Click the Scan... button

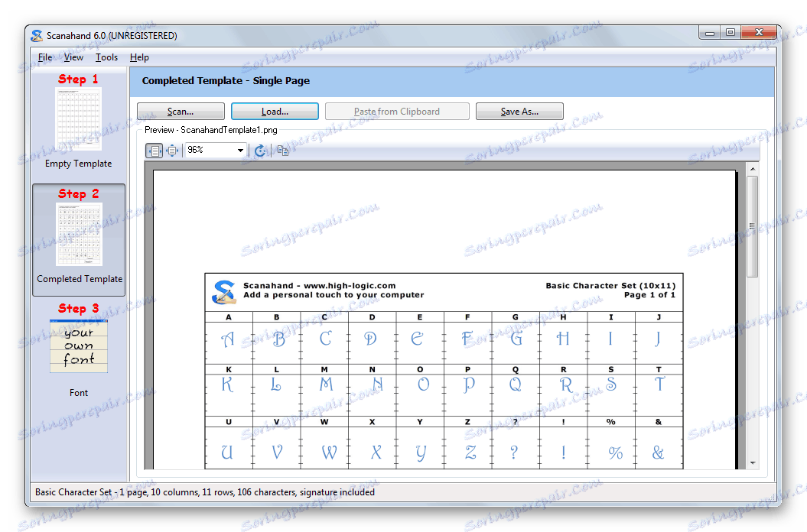tap(181, 111)
